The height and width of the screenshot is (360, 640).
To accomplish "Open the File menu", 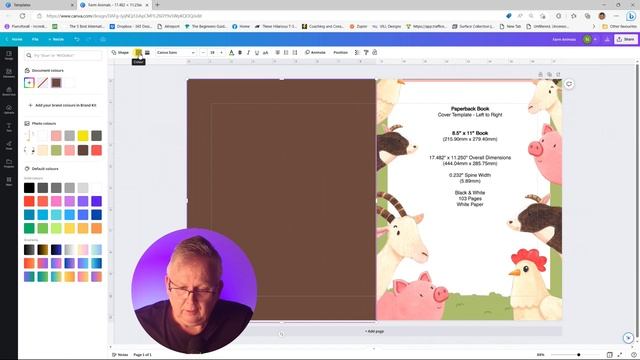I will pyautogui.click(x=35, y=39).
